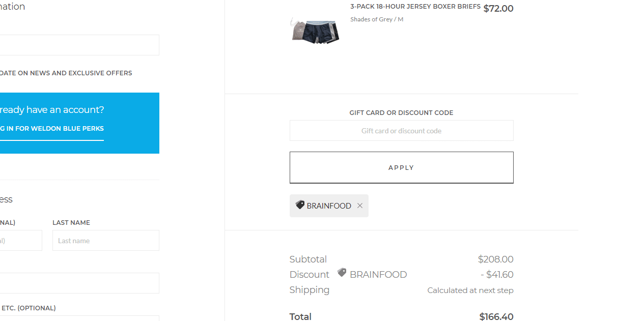Apply the gift card or discount code
The image size is (644, 321).
(x=402, y=167)
